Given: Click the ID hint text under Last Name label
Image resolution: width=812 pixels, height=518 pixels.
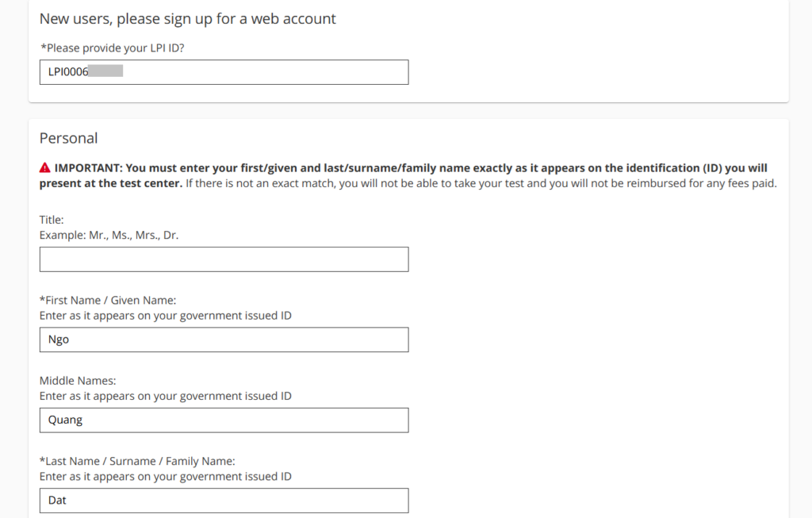Looking at the screenshot, I should pos(166,477).
